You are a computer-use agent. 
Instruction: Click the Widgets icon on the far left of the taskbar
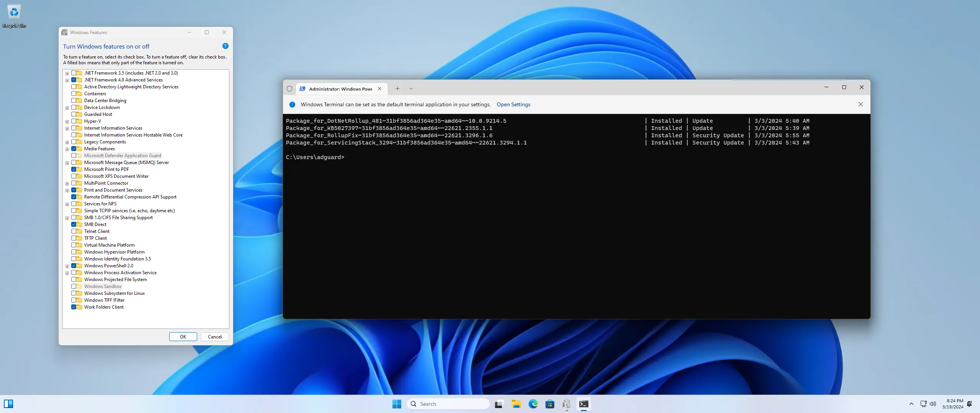tap(8, 404)
